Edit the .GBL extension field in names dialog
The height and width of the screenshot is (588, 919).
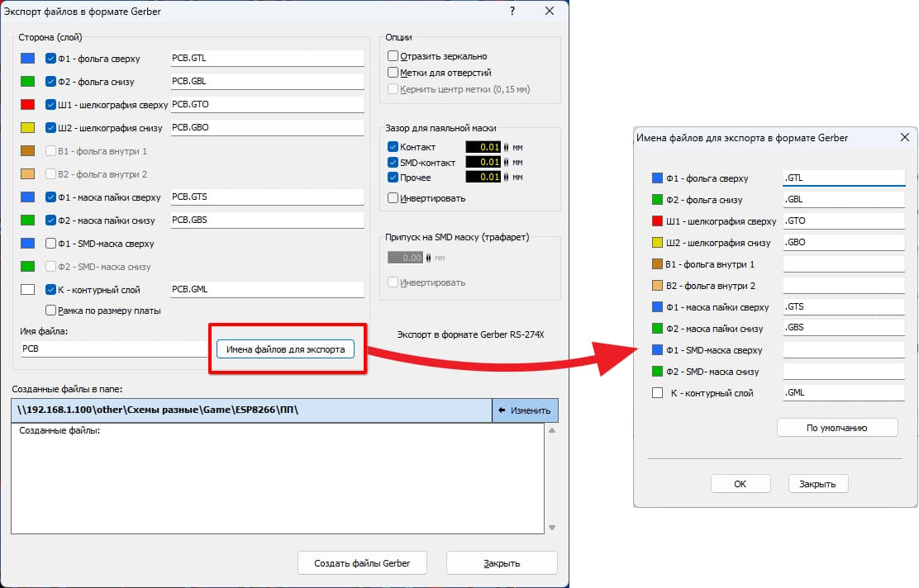click(844, 199)
